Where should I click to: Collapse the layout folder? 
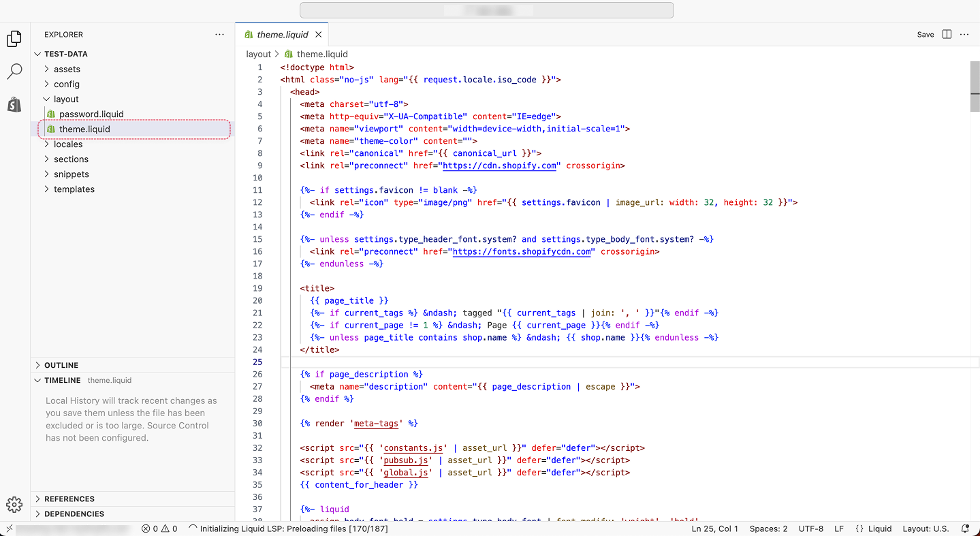(x=66, y=99)
